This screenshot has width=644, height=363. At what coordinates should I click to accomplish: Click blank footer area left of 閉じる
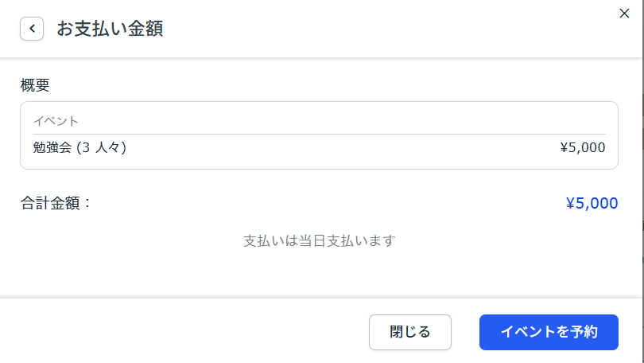pyautogui.click(x=183, y=332)
